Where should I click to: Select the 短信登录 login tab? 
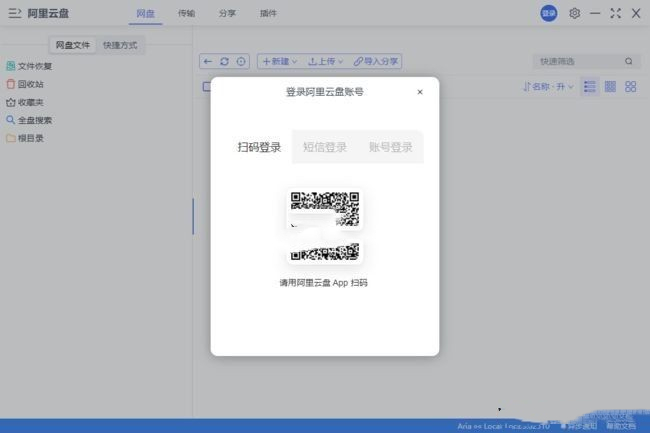pos(325,147)
